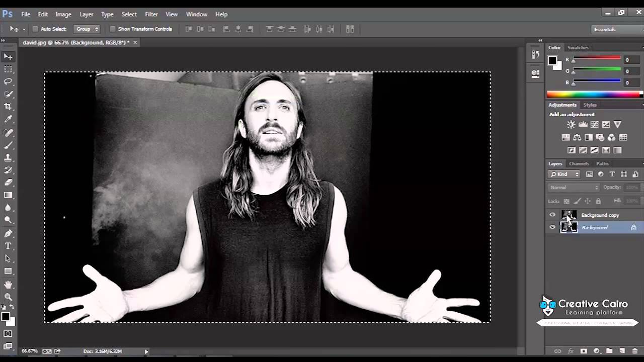
Task: Pick a color from the spectrum ramp
Action: coord(594,94)
